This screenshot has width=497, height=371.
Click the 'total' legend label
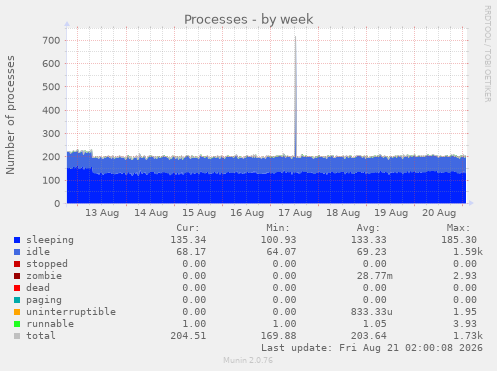pyautogui.click(x=41, y=336)
